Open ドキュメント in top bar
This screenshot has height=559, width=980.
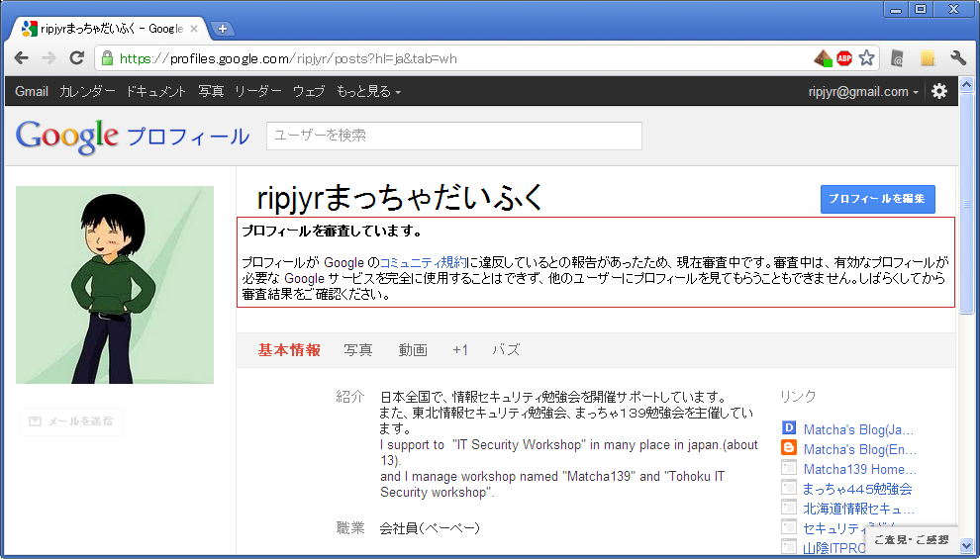point(156,92)
